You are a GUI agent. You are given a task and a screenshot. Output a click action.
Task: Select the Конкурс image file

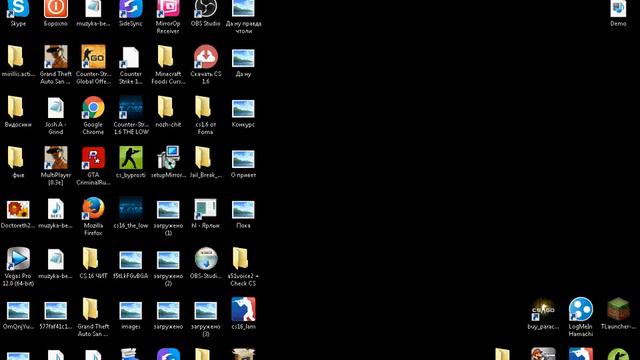point(243,109)
